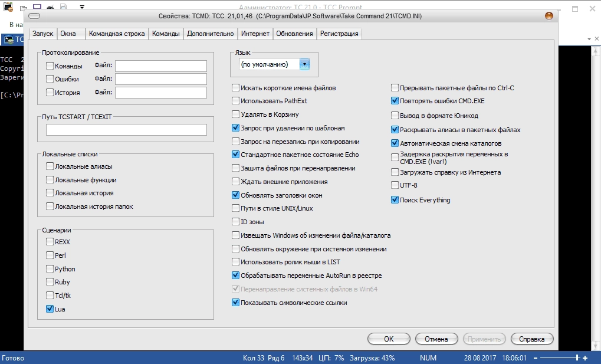This screenshot has width=601, height=364.
Task: Select the TCC tab icon in the main window
Action: point(8,40)
